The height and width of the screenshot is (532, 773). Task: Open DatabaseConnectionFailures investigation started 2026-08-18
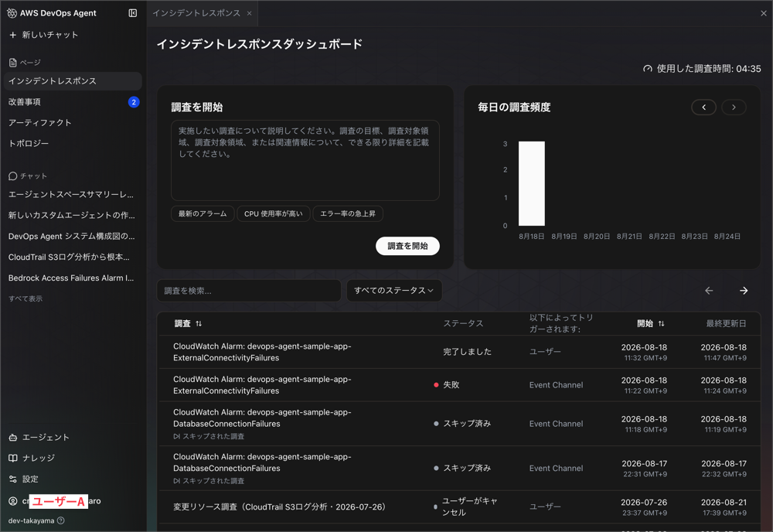(x=459, y=424)
